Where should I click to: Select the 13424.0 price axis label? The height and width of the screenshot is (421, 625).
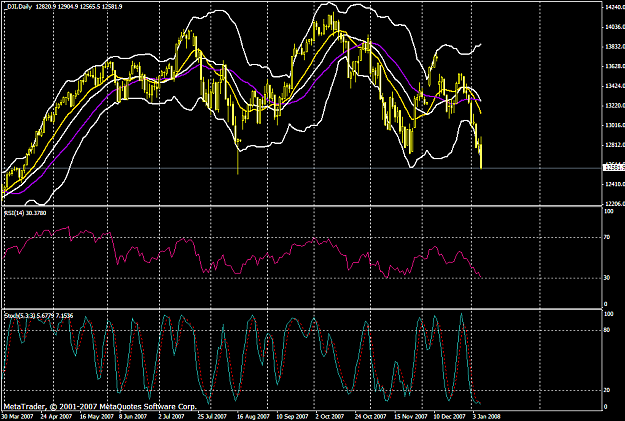pyautogui.click(x=615, y=86)
